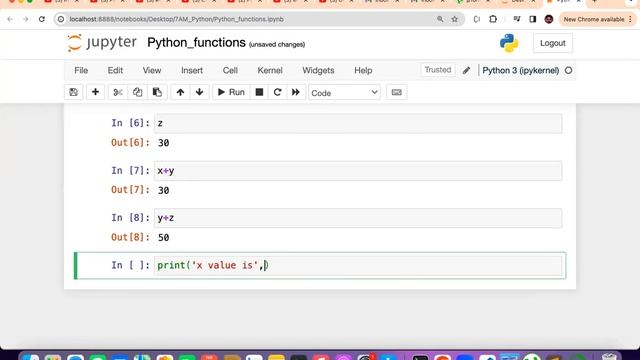Bookmark this page with the star icon
This screenshot has width=640, height=360.
point(454,19)
